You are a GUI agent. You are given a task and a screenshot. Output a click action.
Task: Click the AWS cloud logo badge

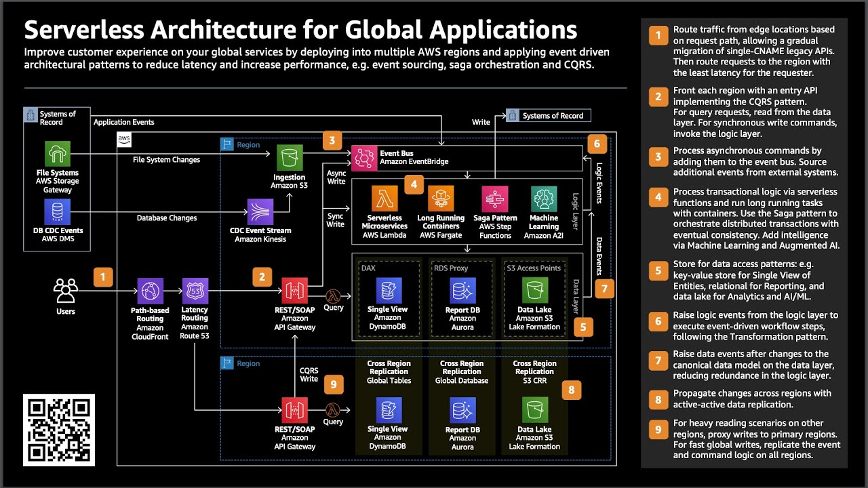pos(124,139)
